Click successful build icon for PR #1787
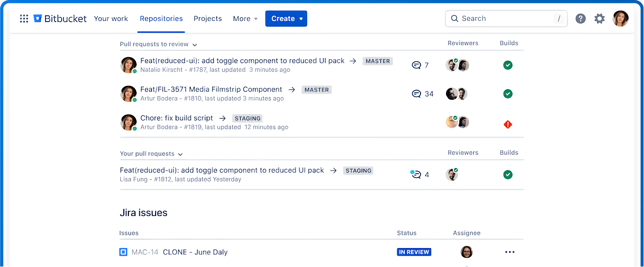Screen dimensions: 644x267 (x=508, y=65)
